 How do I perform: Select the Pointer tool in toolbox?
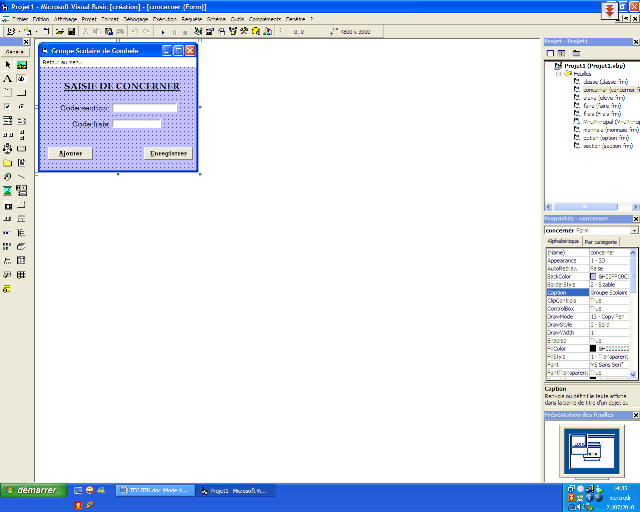click(8, 64)
